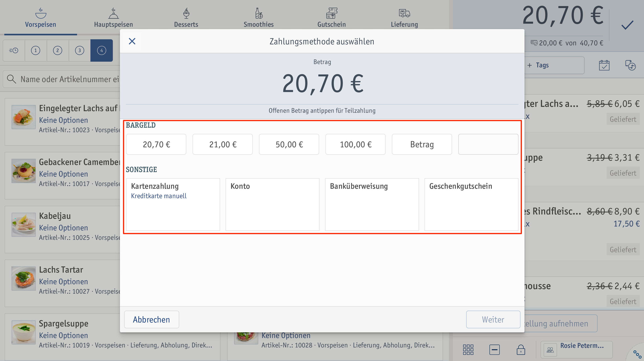
Task: Open the customer icon for Rosie Peterm...
Action: (x=550, y=350)
